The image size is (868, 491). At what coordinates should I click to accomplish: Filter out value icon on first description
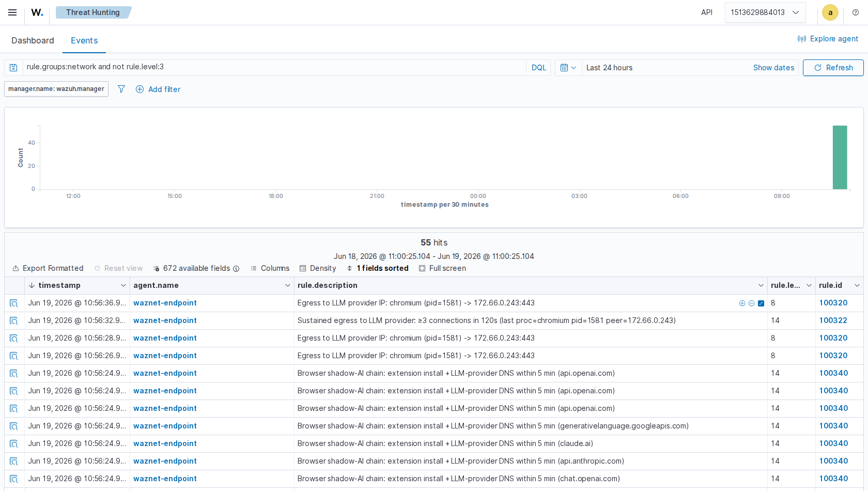[x=751, y=303]
